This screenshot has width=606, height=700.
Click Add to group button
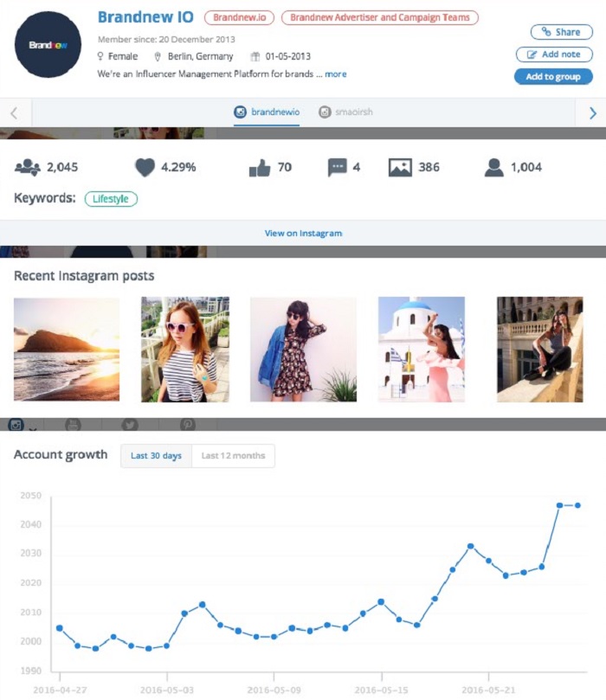tap(553, 77)
